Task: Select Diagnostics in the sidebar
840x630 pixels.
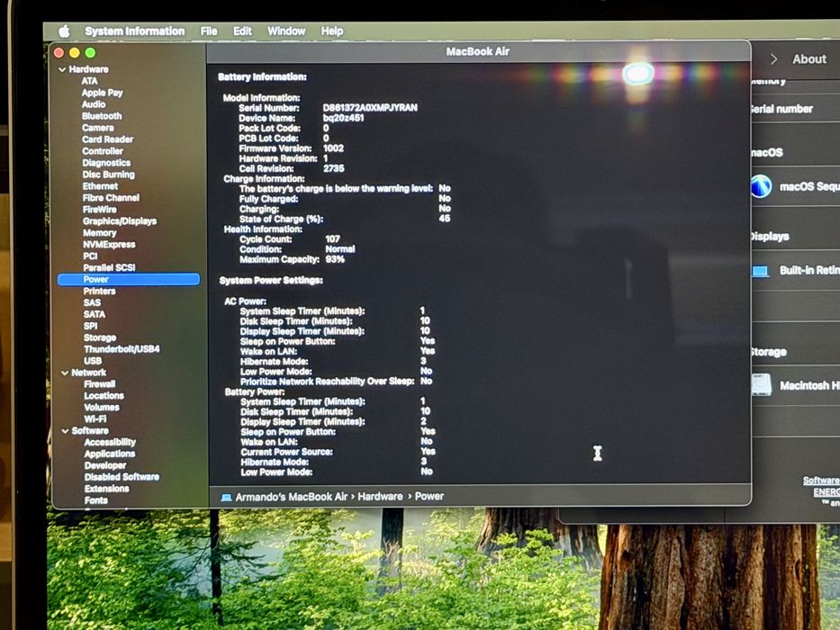Action: pos(106,163)
